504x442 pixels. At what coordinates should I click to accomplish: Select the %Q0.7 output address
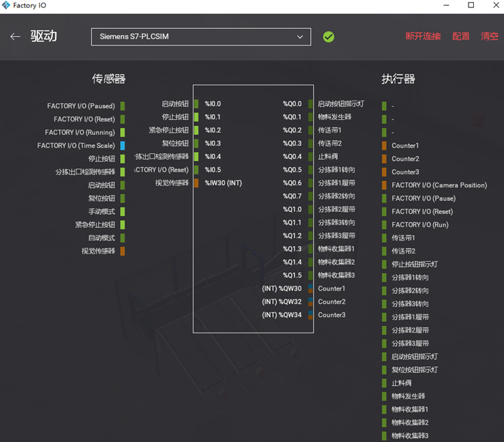[292, 196]
